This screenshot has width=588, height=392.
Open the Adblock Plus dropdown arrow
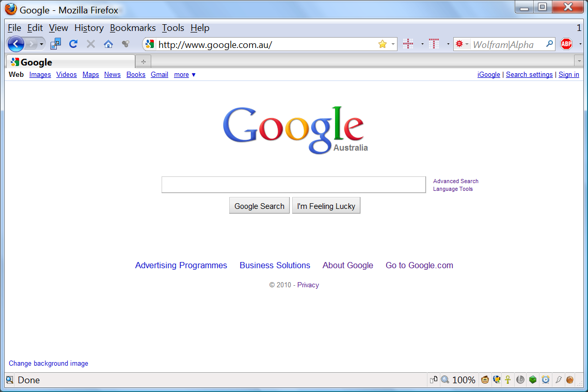pyautogui.click(x=580, y=44)
